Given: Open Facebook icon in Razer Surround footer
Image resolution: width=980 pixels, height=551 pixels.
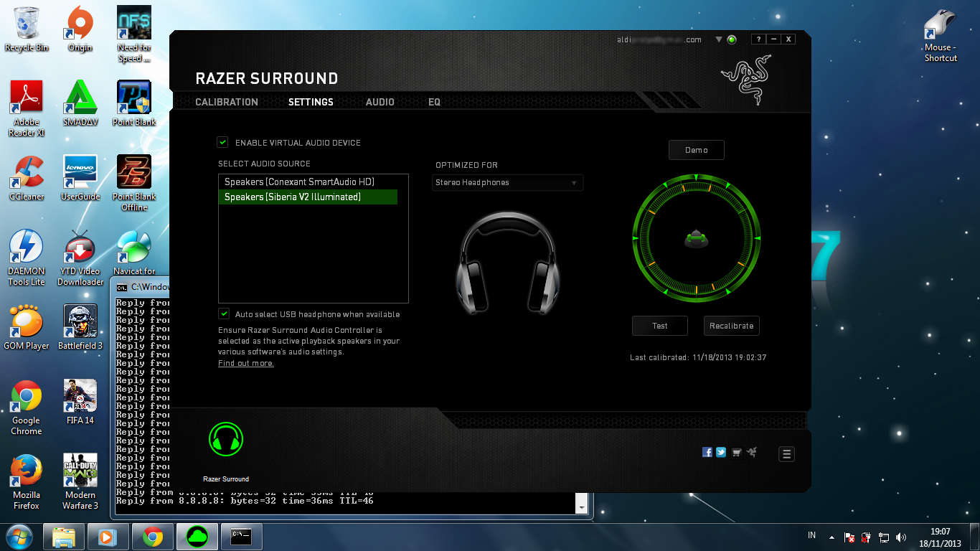Looking at the screenshot, I should tap(707, 452).
